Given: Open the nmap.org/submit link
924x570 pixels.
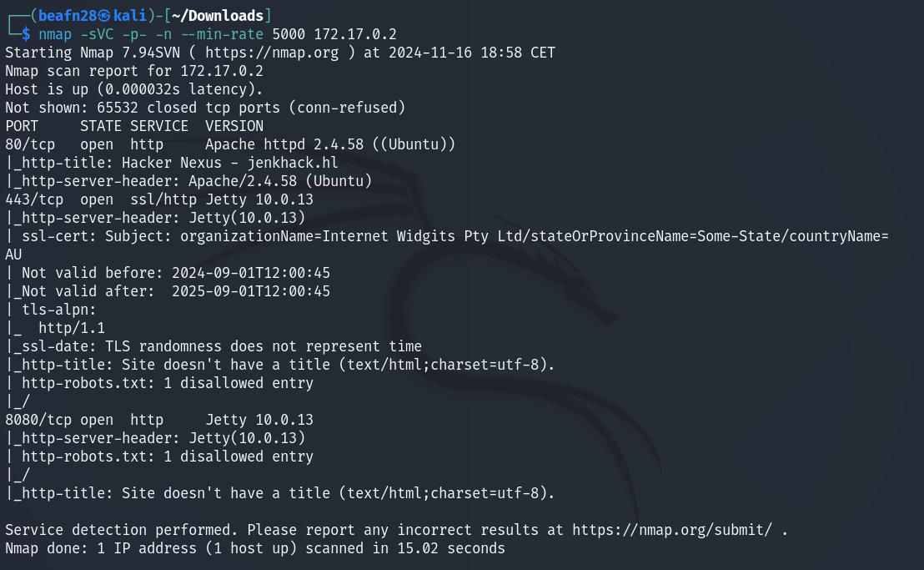Looking at the screenshot, I should click(675, 530).
